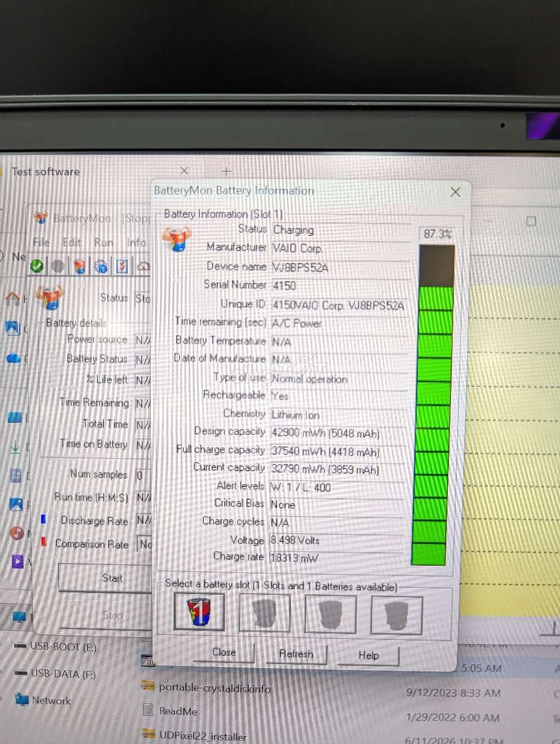
Task: Click the blue gear configuration icon in BatteryMon toolbar
Action: tap(101, 267)
